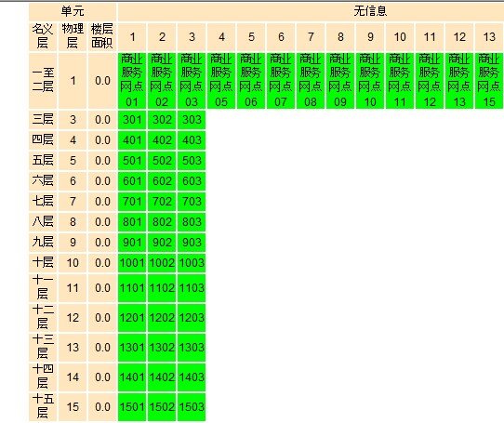Open room 301 cell
Screen dimensions: 504x423
[x=132, y=120]
